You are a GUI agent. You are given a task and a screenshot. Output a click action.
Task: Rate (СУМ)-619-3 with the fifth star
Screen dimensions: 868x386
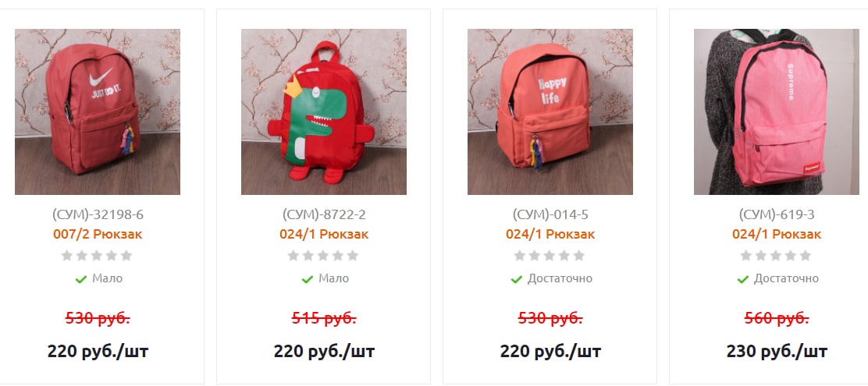click(806, 256)
